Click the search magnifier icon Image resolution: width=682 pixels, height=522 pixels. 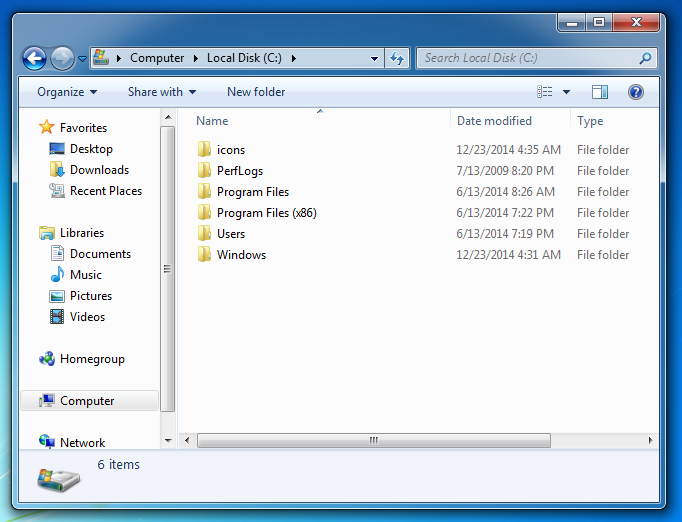[645, 58]
